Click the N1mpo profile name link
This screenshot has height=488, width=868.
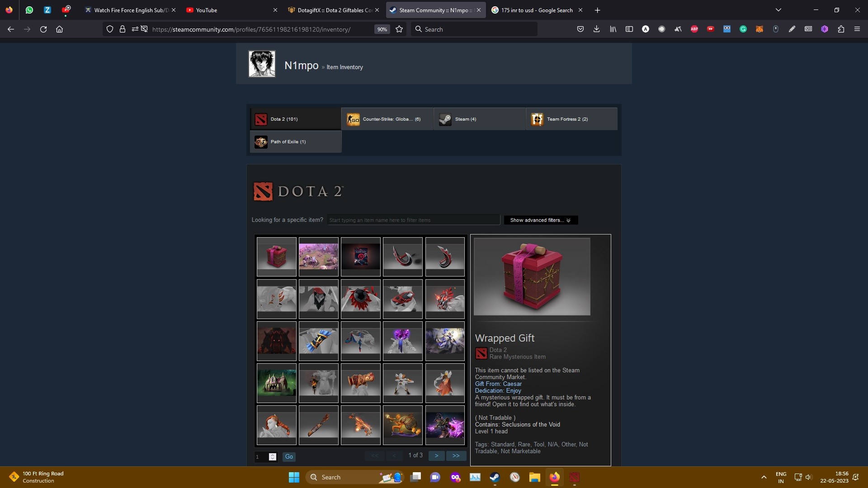click(x=301, y=66)
